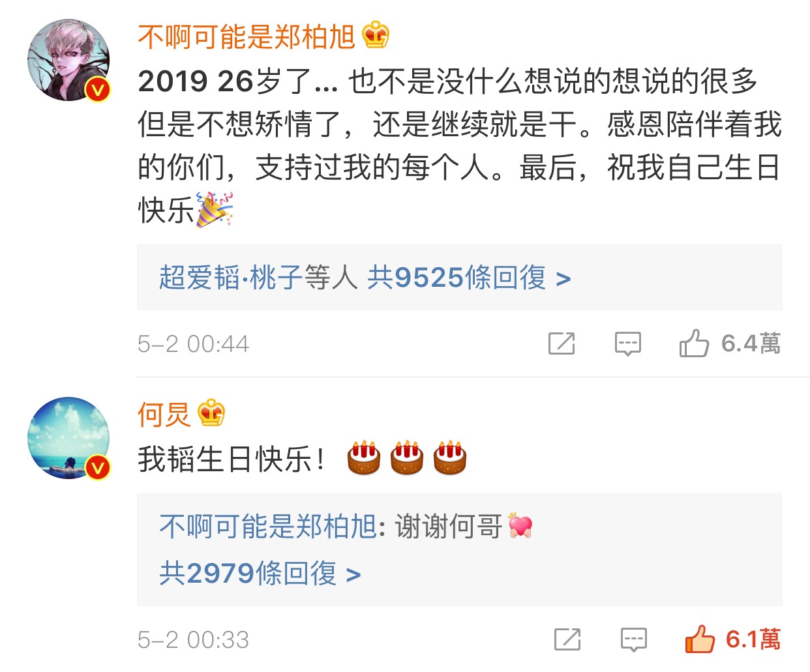Like the comment by 不啊可能是郑柏旭
Viewport: 810px width, 672px height.
[x=694, y=342]
